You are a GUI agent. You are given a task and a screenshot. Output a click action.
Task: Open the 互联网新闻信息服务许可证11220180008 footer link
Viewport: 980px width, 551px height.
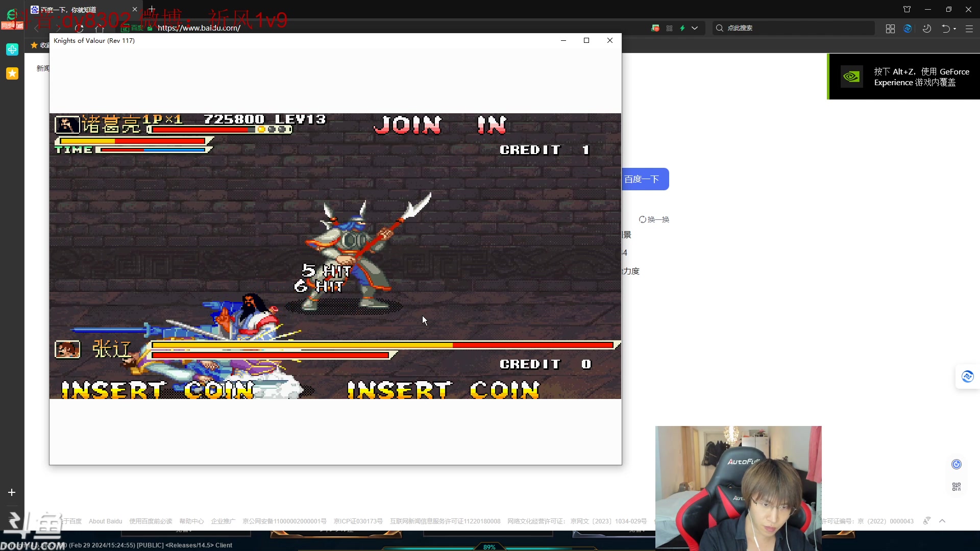445,521
